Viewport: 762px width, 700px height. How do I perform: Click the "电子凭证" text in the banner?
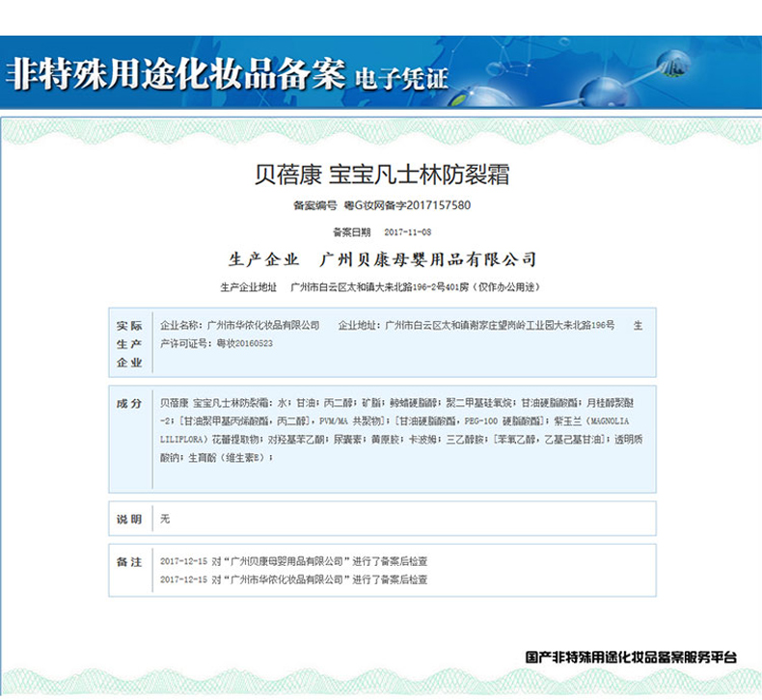401,79
